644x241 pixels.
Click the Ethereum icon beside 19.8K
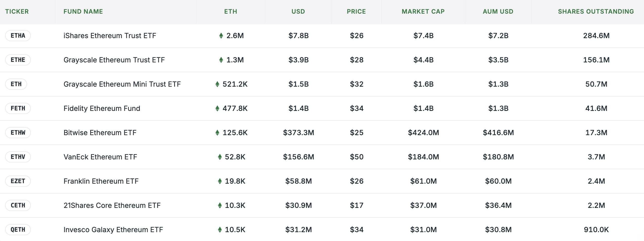pos(220,181)
